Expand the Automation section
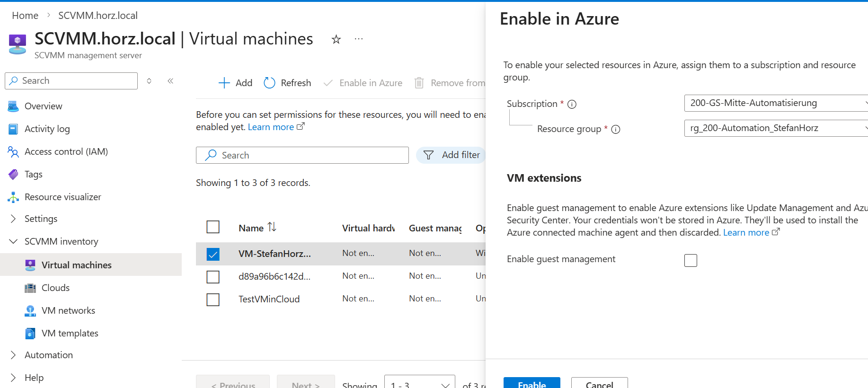The image size is (868, 388). 13,355
